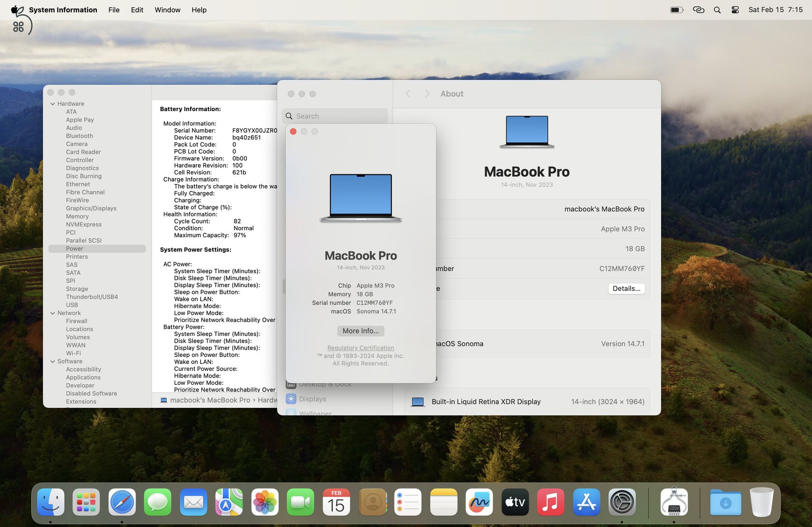Click the More Info... button
This screenshot has width=812, height=527.
coord(361,331)
